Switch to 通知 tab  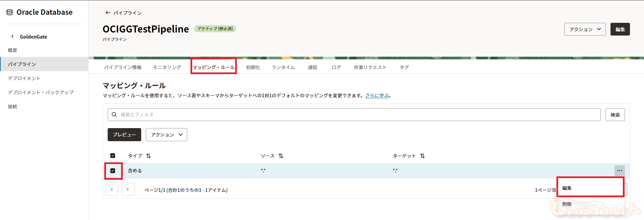(313, 67)
